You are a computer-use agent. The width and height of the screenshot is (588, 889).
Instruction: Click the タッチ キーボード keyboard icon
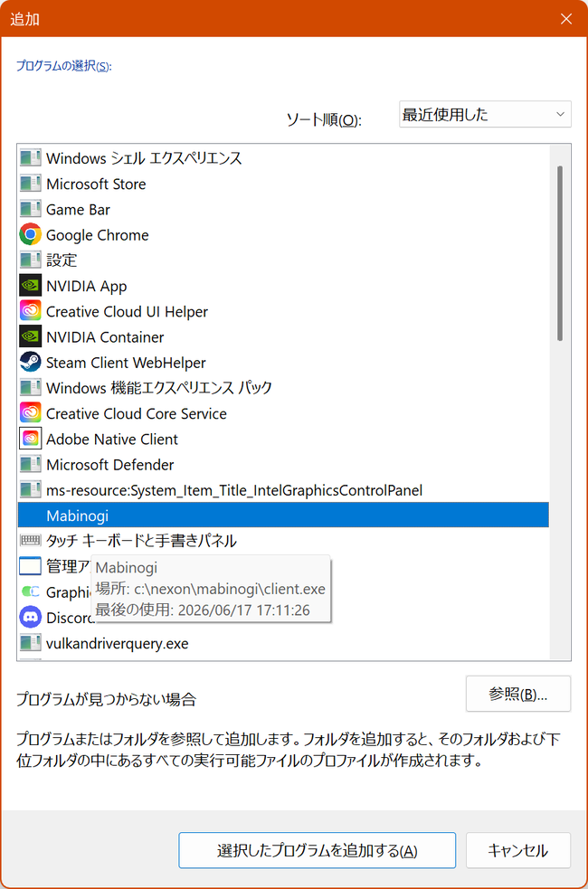(x=30, y=540)
